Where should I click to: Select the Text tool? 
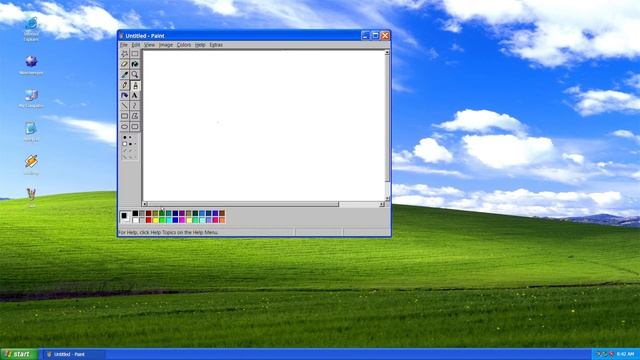click(x=135, y=95)
